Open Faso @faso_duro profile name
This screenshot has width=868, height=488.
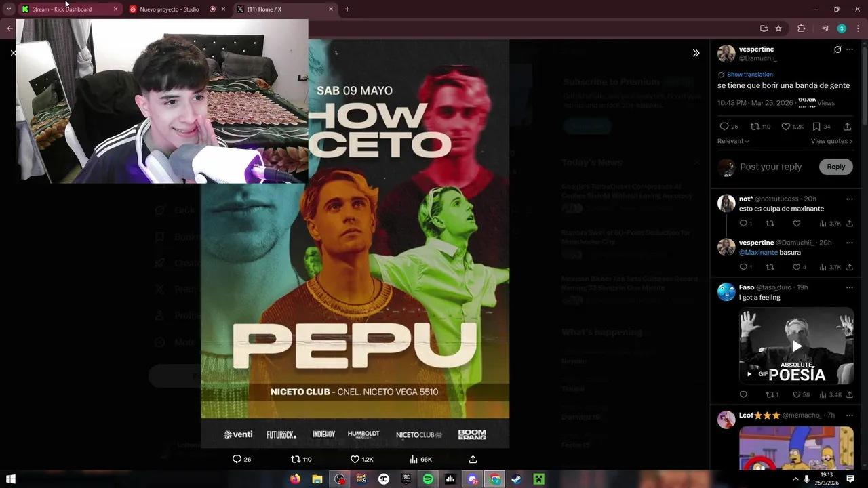coord(747,287)
